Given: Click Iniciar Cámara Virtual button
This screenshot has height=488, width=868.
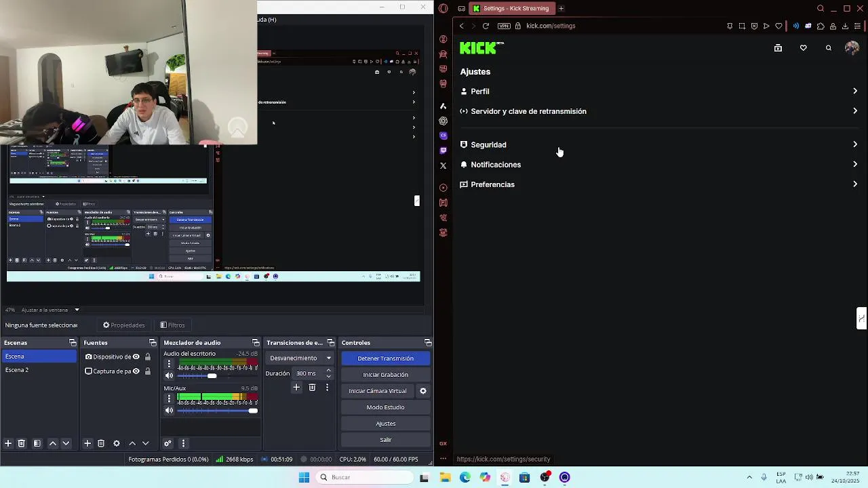Looking at the screenshot, I should pyautogui.click(x=378, y=391).
